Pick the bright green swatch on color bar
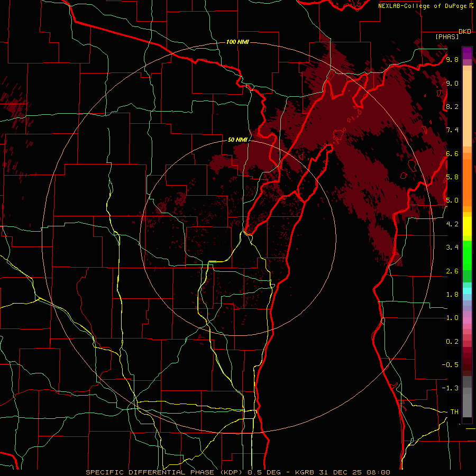476x476 pixels. pos(467,255)
